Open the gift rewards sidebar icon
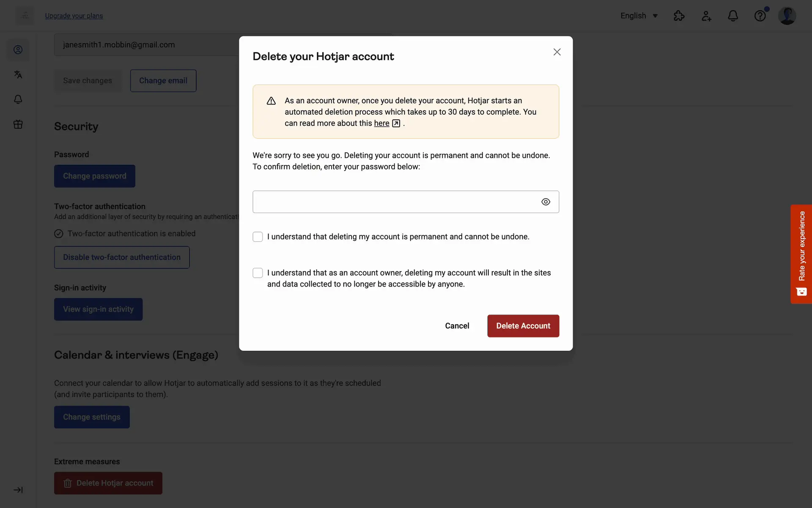 [x=18, y=124]
